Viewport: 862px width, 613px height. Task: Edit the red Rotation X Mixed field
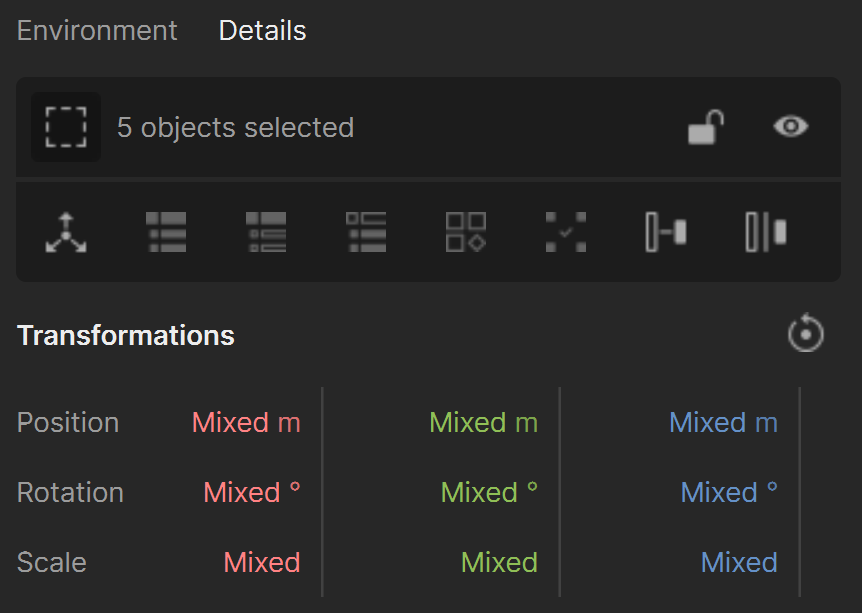tap(252, 492)
